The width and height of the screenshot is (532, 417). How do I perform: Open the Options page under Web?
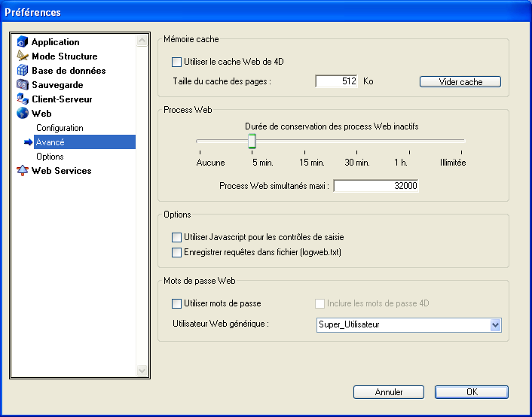[50, 157]
